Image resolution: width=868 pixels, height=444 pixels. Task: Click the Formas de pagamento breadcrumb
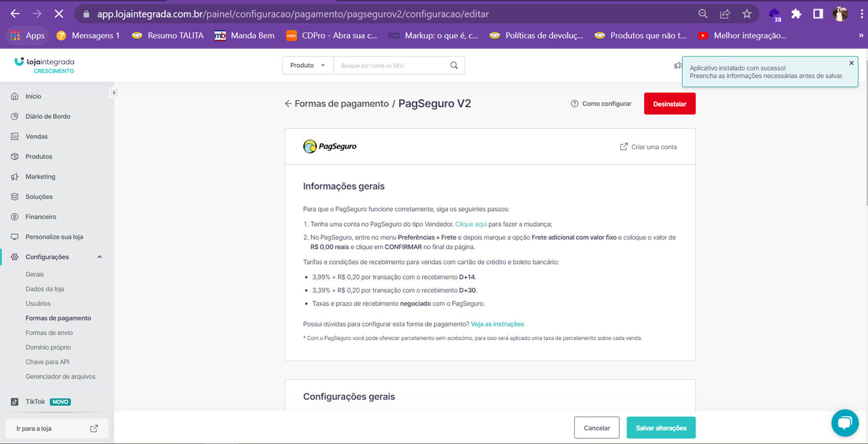pyautogui.click(x=342, y=104)
